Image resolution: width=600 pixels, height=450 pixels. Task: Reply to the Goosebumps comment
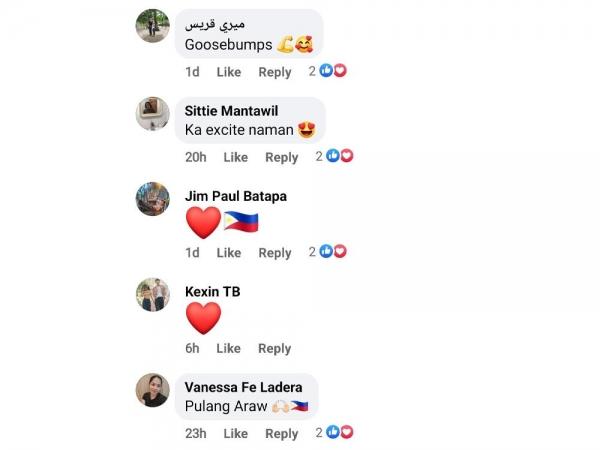pyautogui.click(x=275, y=72)
